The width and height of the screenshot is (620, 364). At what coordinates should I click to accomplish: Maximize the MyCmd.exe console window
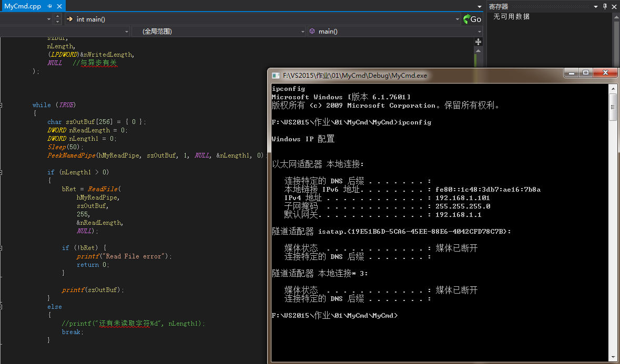[586, 72]
